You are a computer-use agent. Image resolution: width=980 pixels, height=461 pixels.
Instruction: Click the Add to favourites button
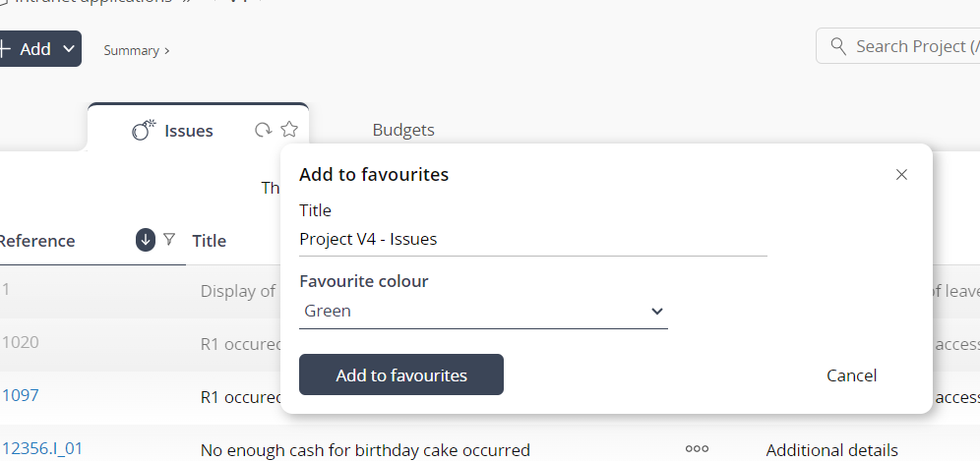coord(401,375)
